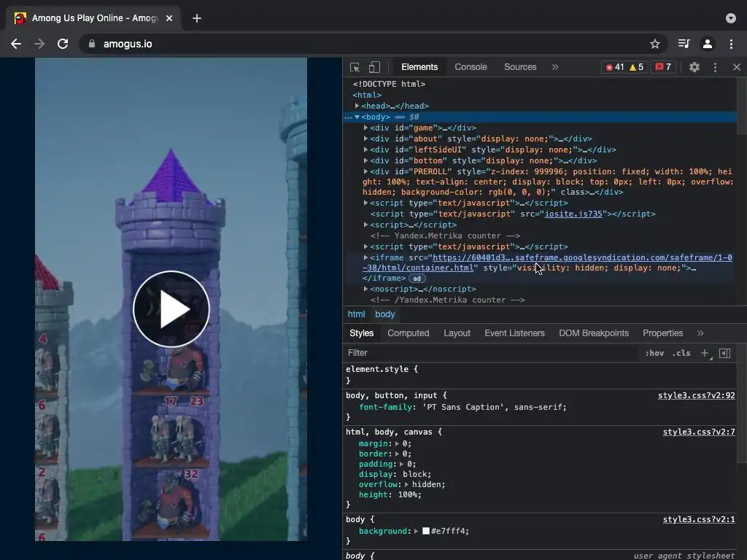Open the media controls icon in the toolbar
747x560 pixels.
[684, 44]
